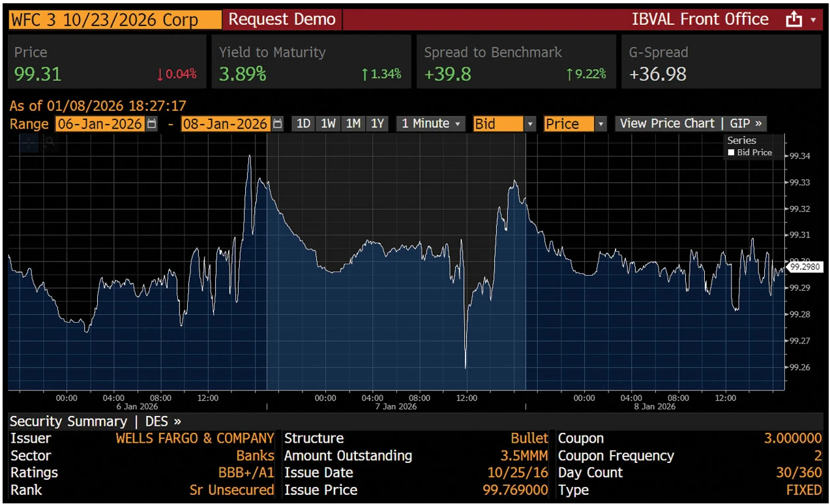Screen dimensions: 830x504
Task: Switch to the 1Y range button
Action: [378, 123]
